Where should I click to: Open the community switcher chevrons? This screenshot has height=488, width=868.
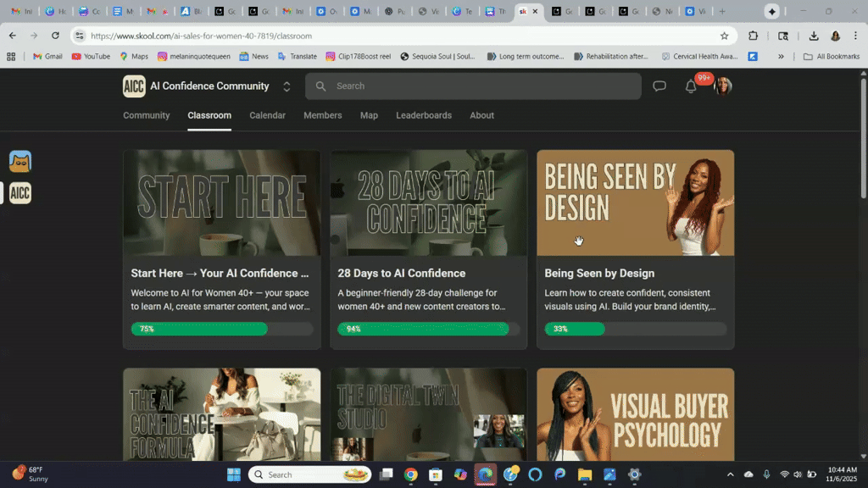pos(287,86)
